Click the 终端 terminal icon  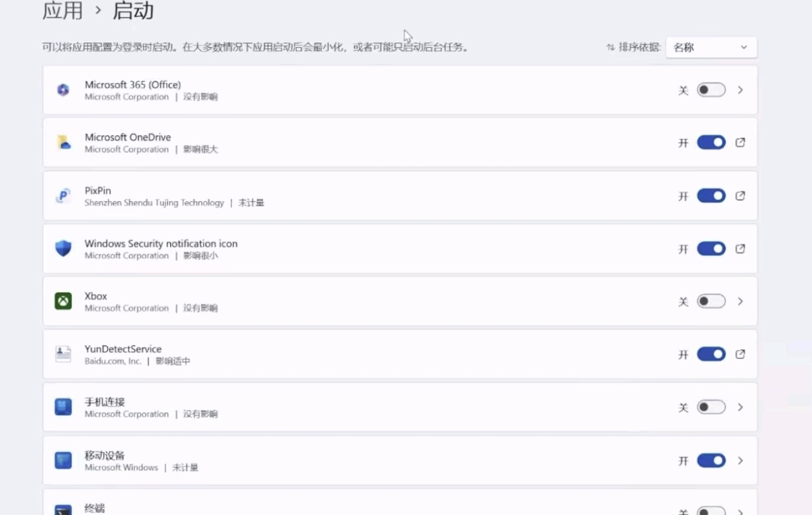point(63,510)
